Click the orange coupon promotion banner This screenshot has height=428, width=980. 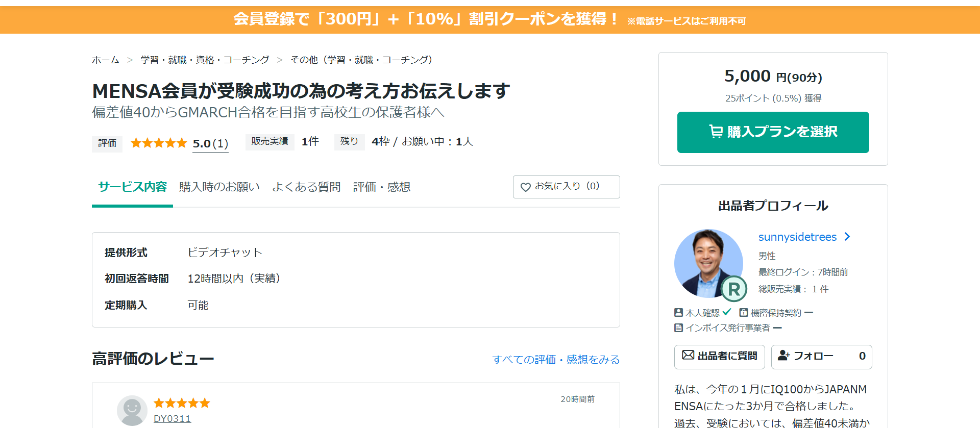click(x=490, y=20)
